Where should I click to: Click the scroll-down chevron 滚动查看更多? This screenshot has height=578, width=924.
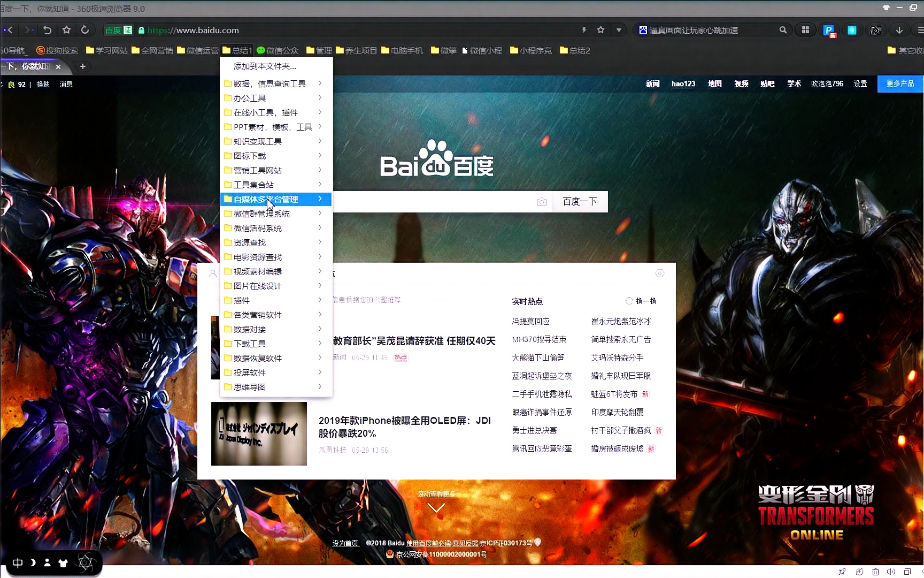pos(436,507)
